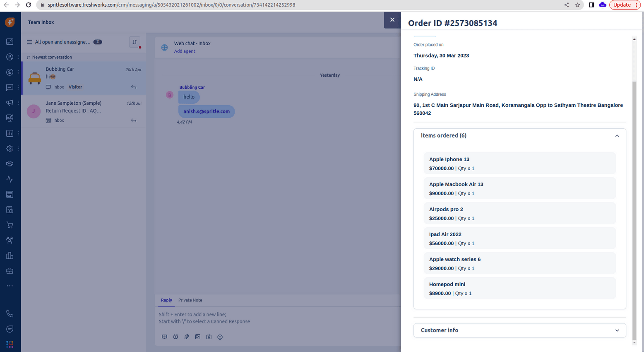Open Marketing megaphone icon in sidebar

(x=10, y=103)
